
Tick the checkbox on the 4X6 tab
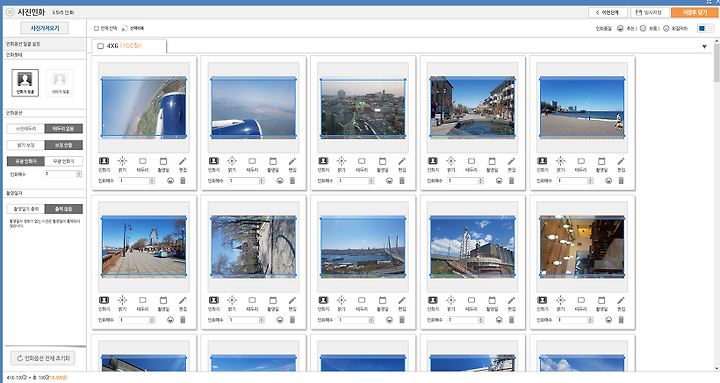tap(101, 46)
